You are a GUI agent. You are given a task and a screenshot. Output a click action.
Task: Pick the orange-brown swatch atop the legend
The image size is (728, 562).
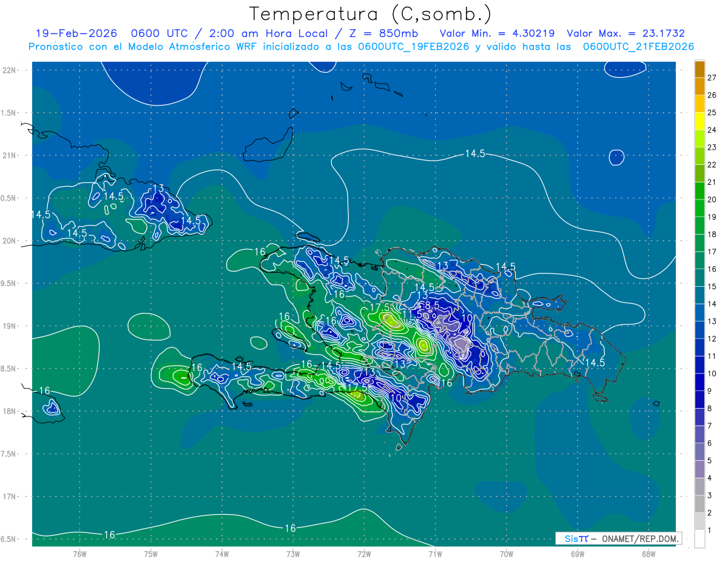(x=699, y=69)
